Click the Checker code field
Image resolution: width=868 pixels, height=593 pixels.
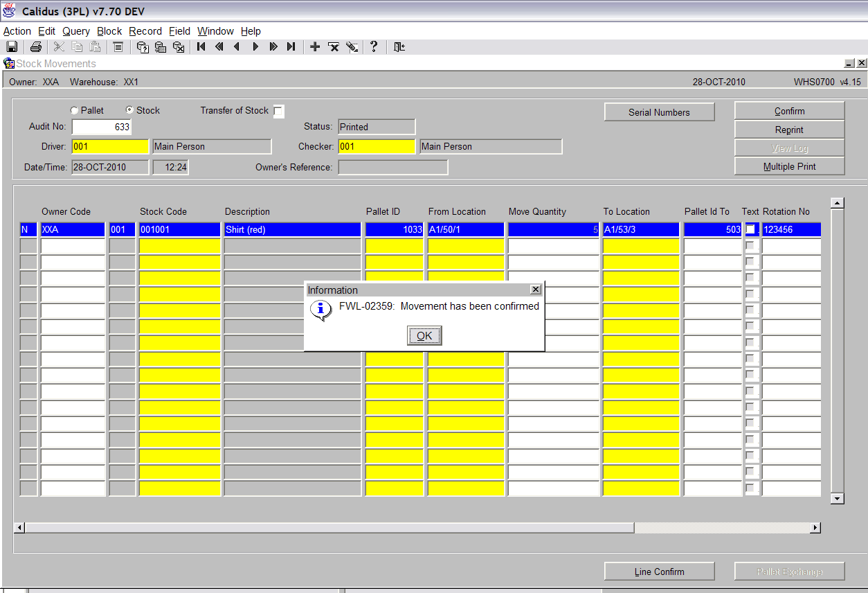tap(377, 146)
